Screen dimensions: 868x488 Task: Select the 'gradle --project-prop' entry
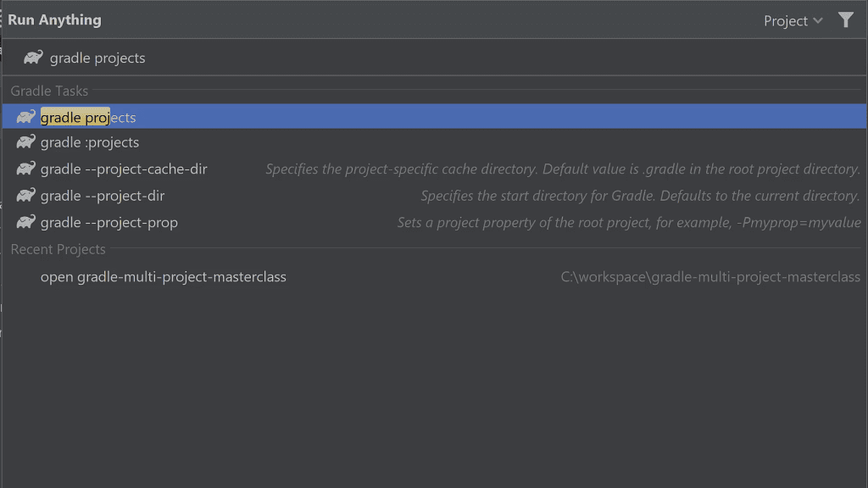(x=108, y=222)
